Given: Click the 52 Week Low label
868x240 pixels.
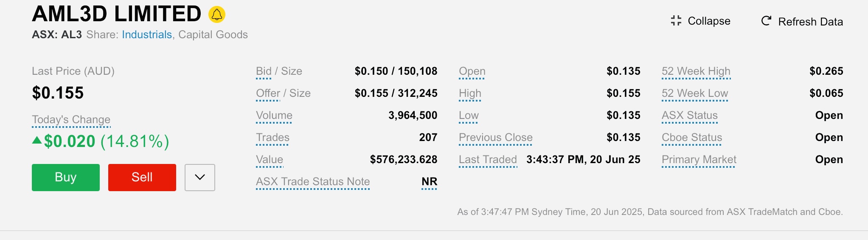Looking at the screenshot, I should click(695, 93).
